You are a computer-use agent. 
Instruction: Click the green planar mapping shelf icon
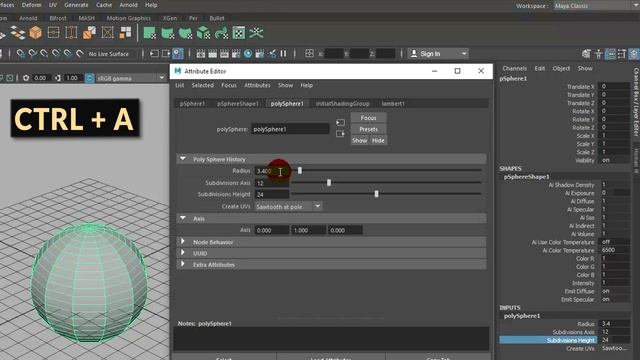point(150,33)
